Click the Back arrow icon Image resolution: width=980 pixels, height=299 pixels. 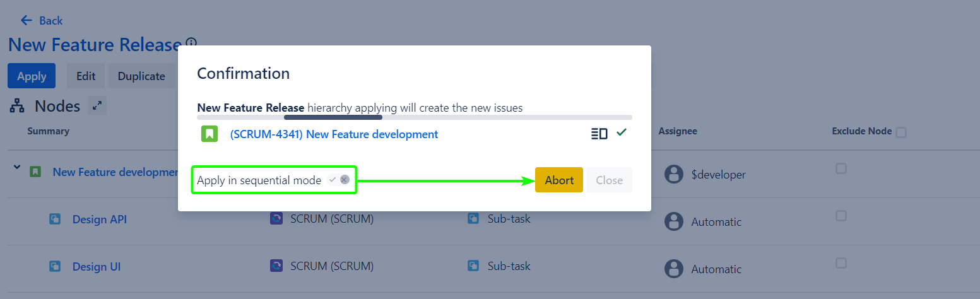[27, 20]
